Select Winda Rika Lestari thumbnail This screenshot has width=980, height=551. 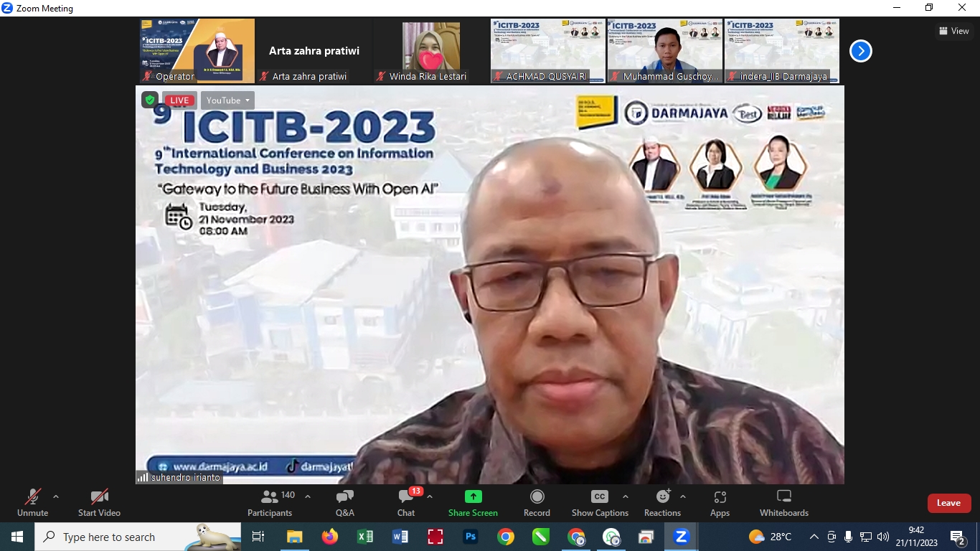[x=431, y=51]
